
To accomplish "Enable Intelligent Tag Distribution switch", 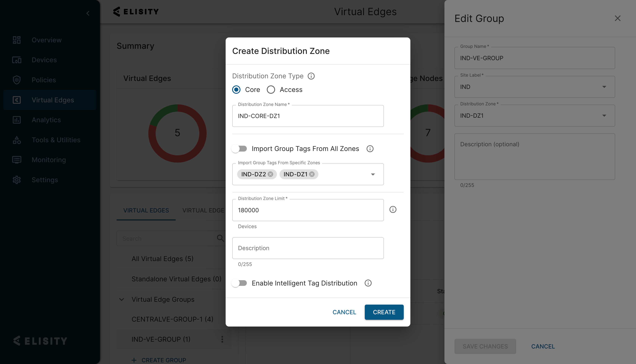I will coord(239,283).
